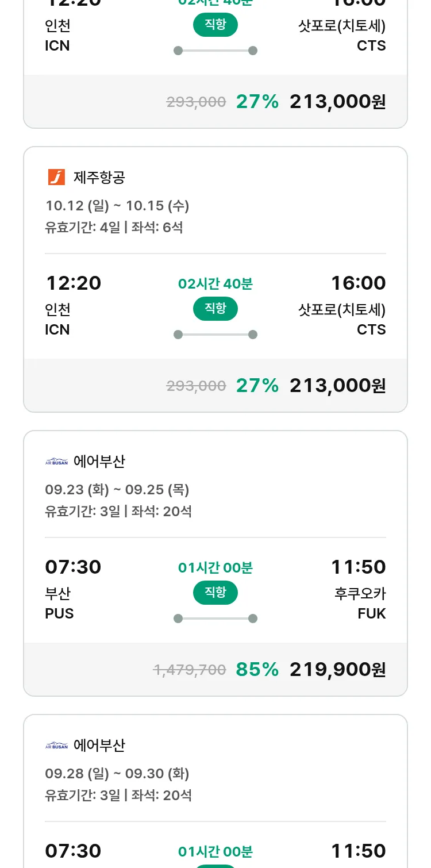Tap the 27% discount on the 10.12 flight
Screen dimensions: 431x868
257,385
